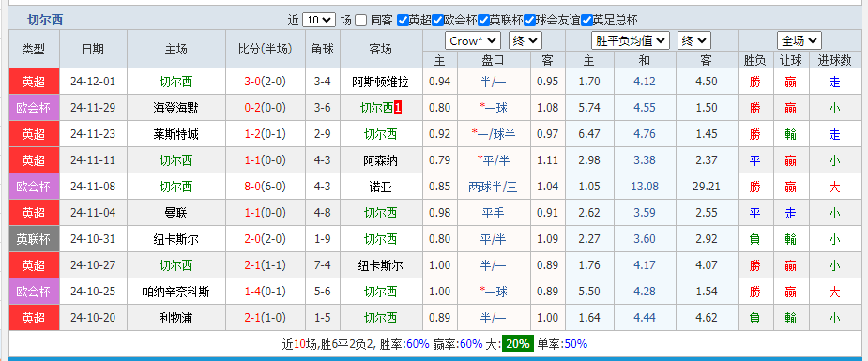Uncheck the 英联杯 filter checkbox
Screen dimensions: 868x361
coord(483,20)
